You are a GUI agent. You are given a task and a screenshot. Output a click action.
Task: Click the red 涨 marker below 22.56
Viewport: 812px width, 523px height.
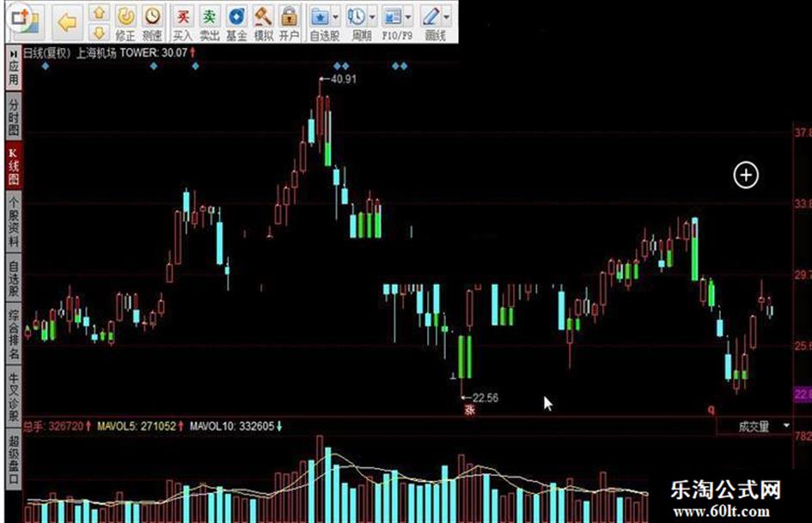click(x=470, y=410)
